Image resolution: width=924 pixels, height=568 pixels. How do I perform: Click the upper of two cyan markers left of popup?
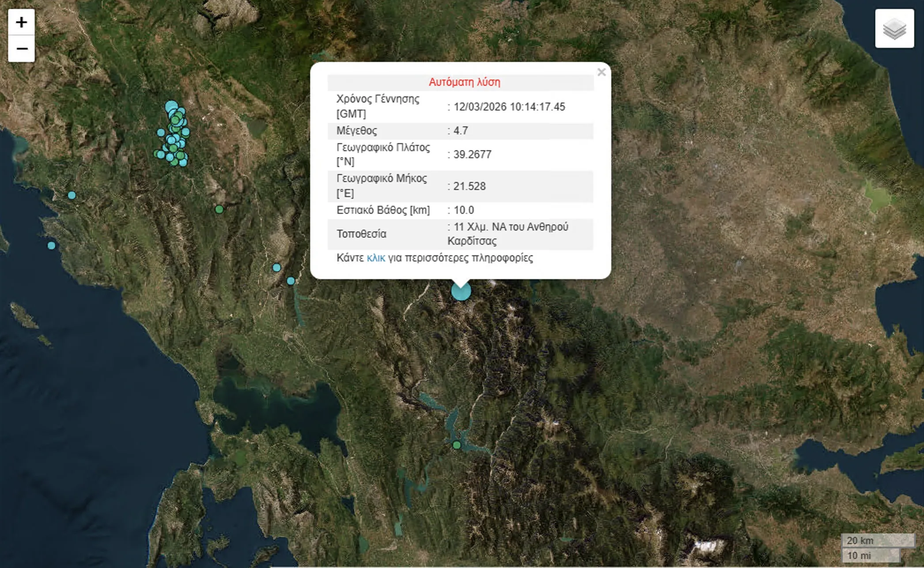click(x=276, y=268)
